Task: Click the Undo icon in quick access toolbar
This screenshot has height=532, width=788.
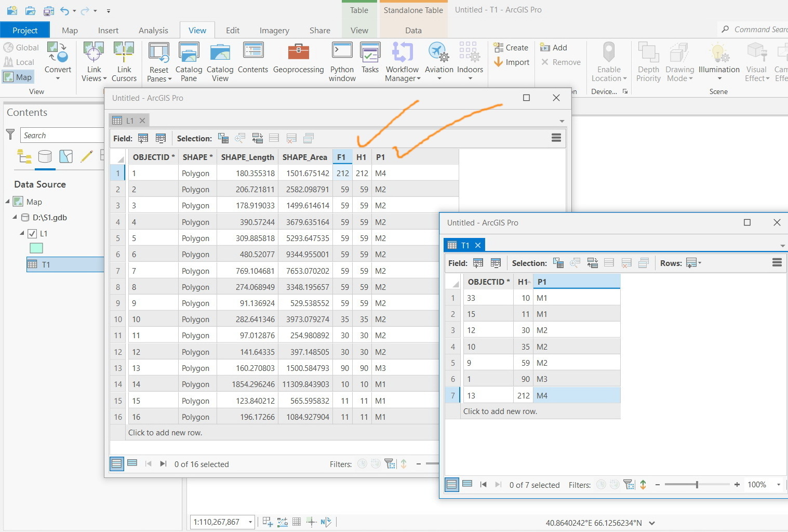Action: coord(65,10)
